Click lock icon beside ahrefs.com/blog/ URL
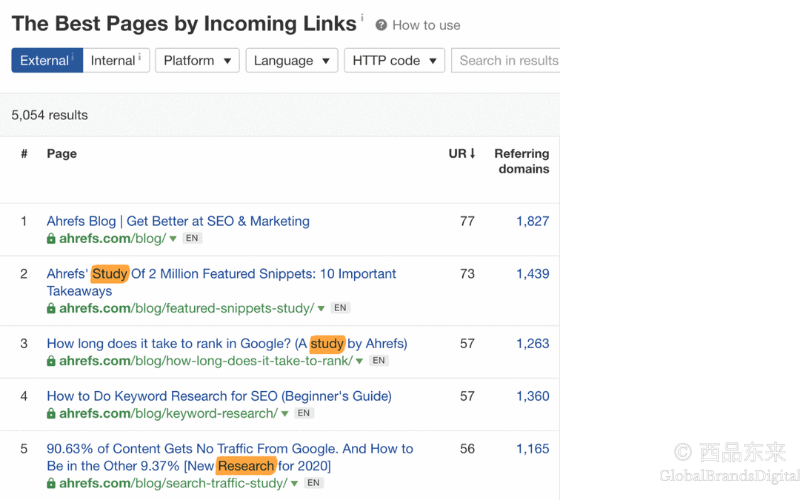 pos(51,238)
